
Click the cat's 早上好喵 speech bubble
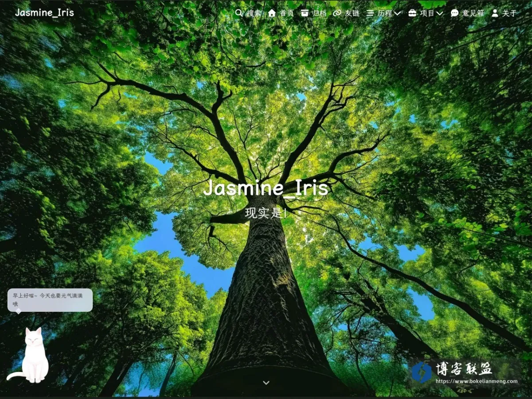pyautogui.click(x=50, y=300)
